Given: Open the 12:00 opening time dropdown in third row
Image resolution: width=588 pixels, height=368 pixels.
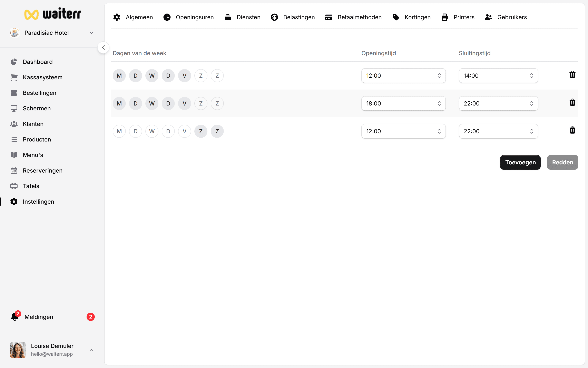Looking at the screenshot, I should tap(403, 131).
